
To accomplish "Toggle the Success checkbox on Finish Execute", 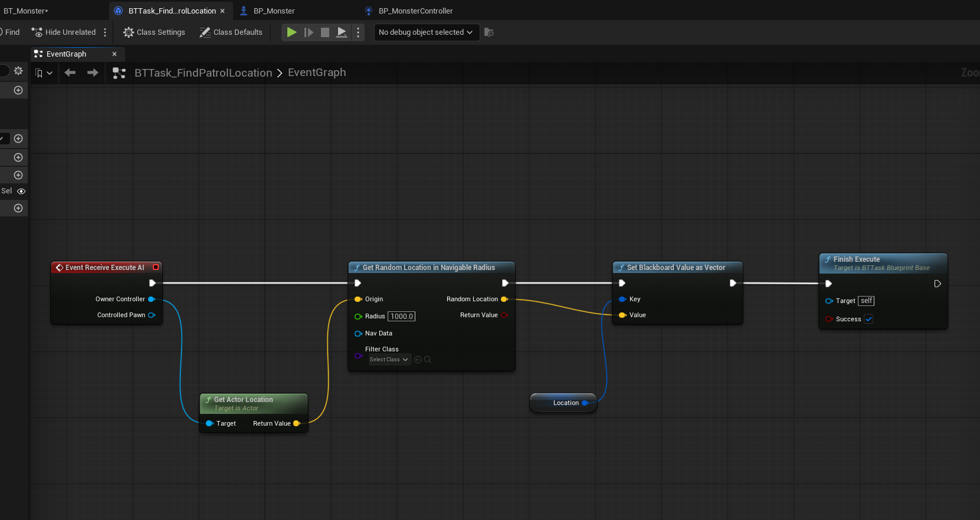I will (868, 320).
